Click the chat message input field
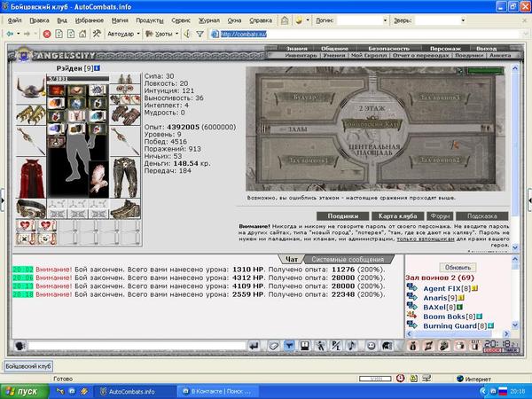 (x=137, y=346)
